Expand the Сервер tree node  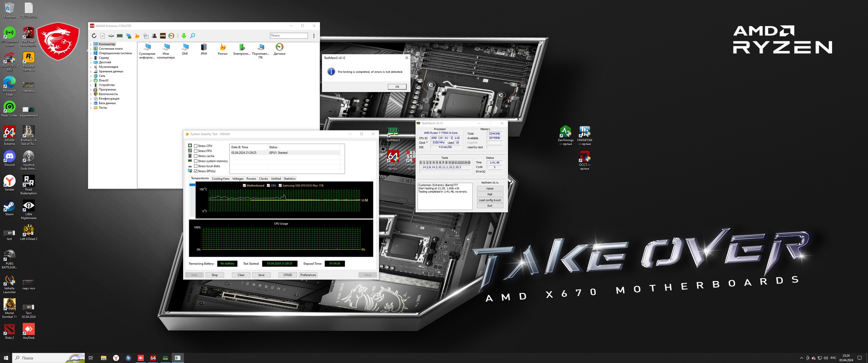point(91,58)
